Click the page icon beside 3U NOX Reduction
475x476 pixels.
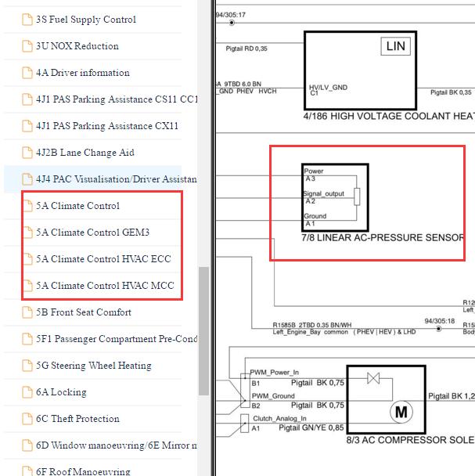pos(27,46)
